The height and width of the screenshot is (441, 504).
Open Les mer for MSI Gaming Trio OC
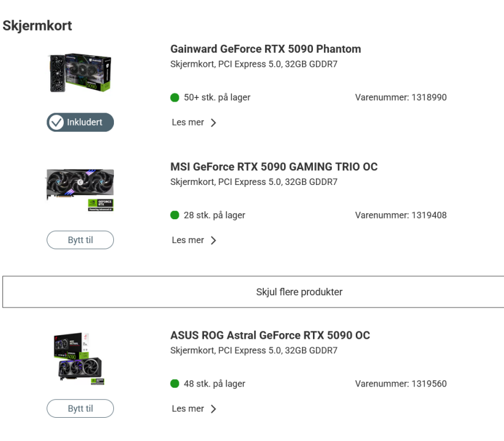[x=188, y=240]
